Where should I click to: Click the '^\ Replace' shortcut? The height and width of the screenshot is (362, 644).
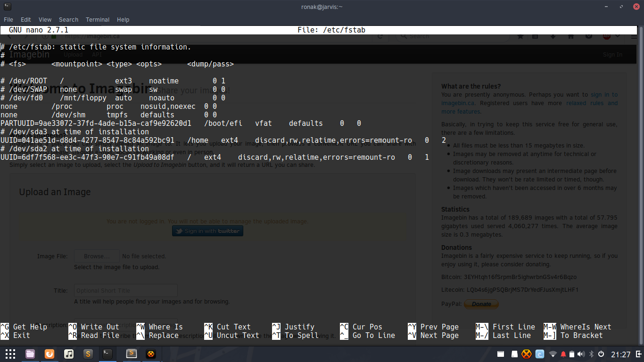coord(157,336)
